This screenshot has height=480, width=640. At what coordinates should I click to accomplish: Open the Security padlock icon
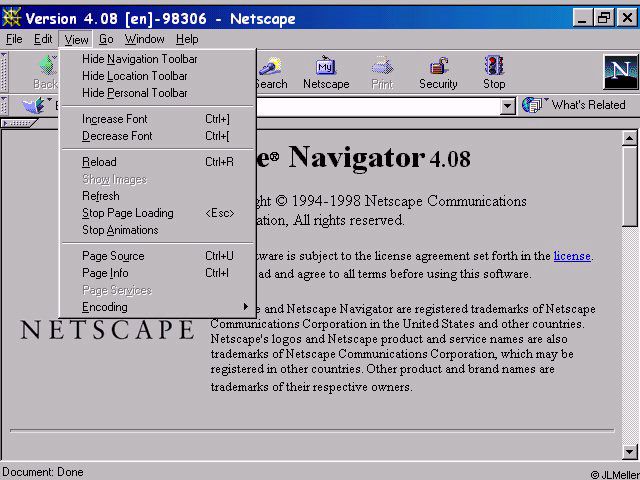pyautogui.click(x=438, y=66)
